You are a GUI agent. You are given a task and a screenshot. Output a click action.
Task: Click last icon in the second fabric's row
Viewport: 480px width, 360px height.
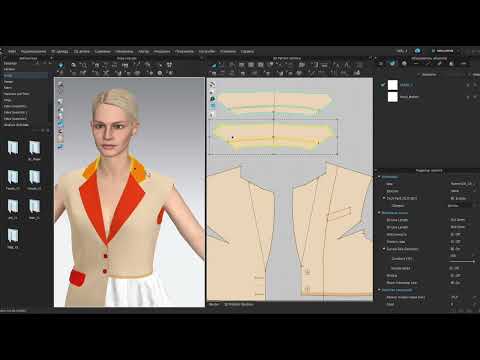[475, 97]
